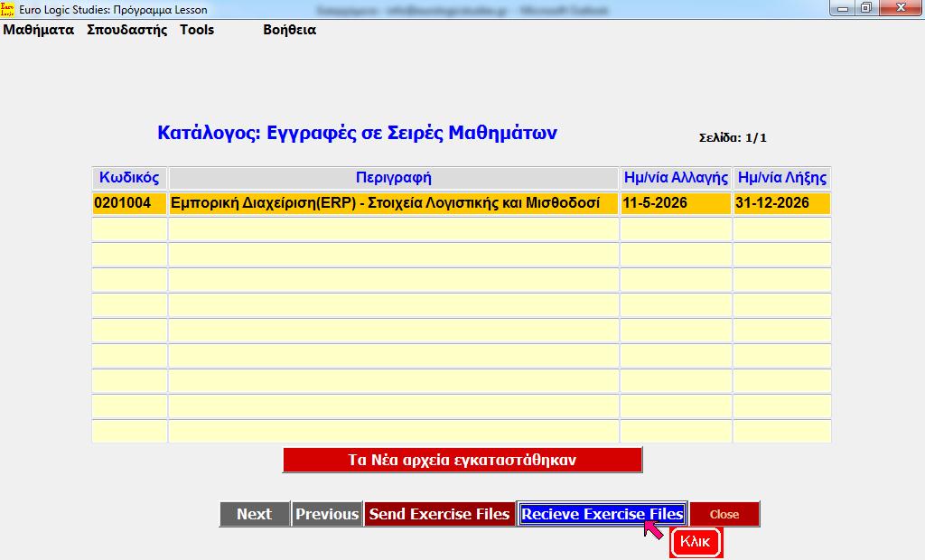Click the Κωδικός column header
The width and height of the screenshot is (925, 560).
pyautogui.click(x=129, y=178)
